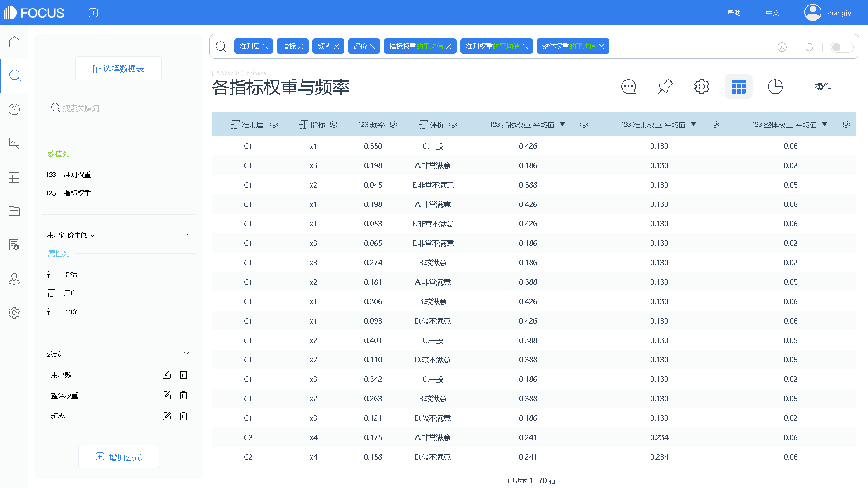
Task: Go to Home in left sidebar
Action: click(x=14, y=42)
